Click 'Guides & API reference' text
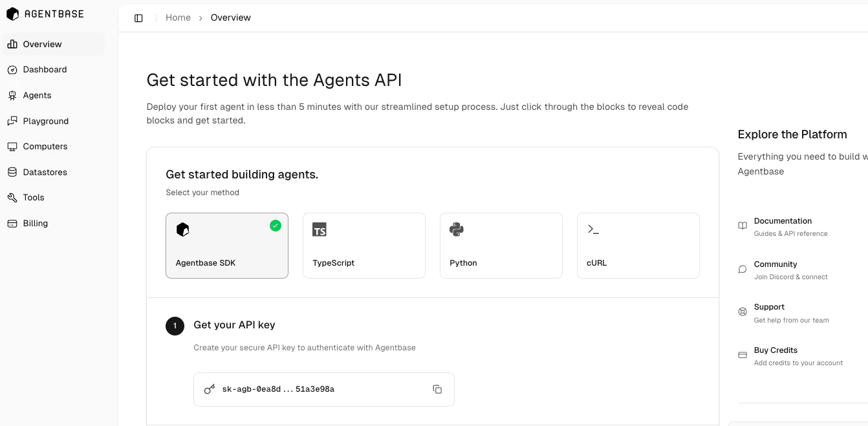This screenshot has height=426, width=868. tap(790, 234)
